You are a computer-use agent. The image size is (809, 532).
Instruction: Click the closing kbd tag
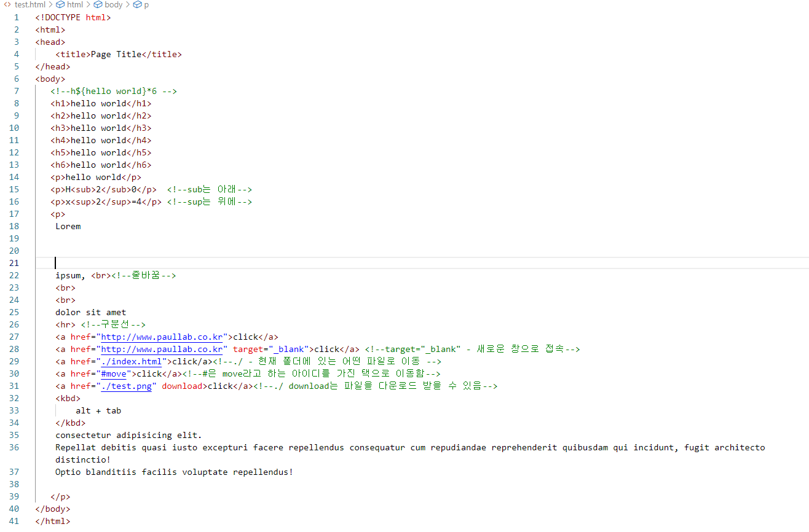click(71, 423)
